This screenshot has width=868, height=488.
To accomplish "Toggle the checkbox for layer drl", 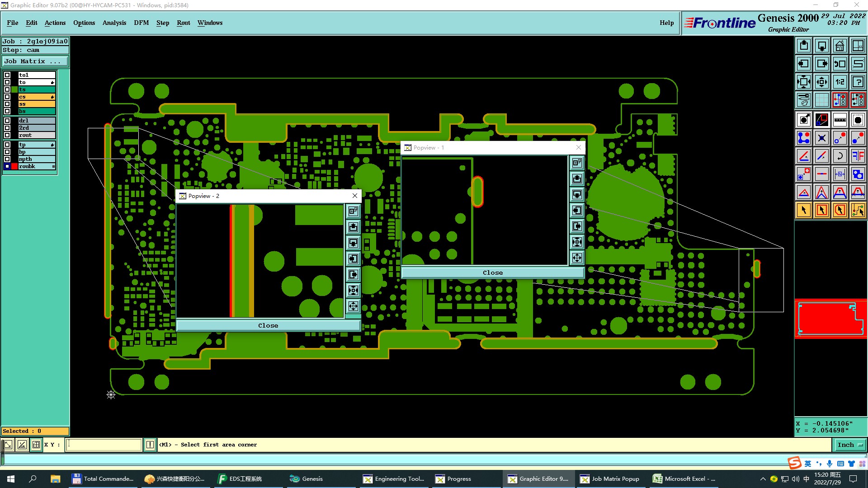I will pyautogui.click(x=7, y=121).
